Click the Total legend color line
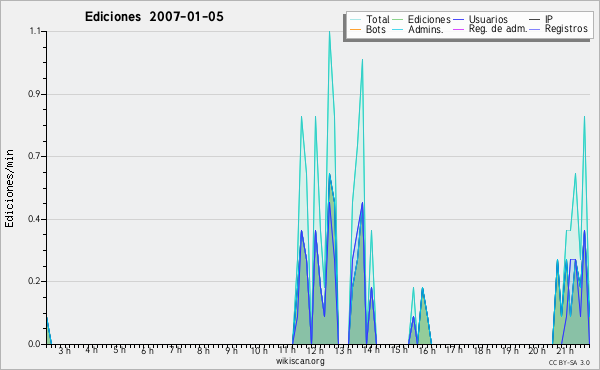This screenshot has width=600, height=370. pyautogui.click(x=355, y=20)
